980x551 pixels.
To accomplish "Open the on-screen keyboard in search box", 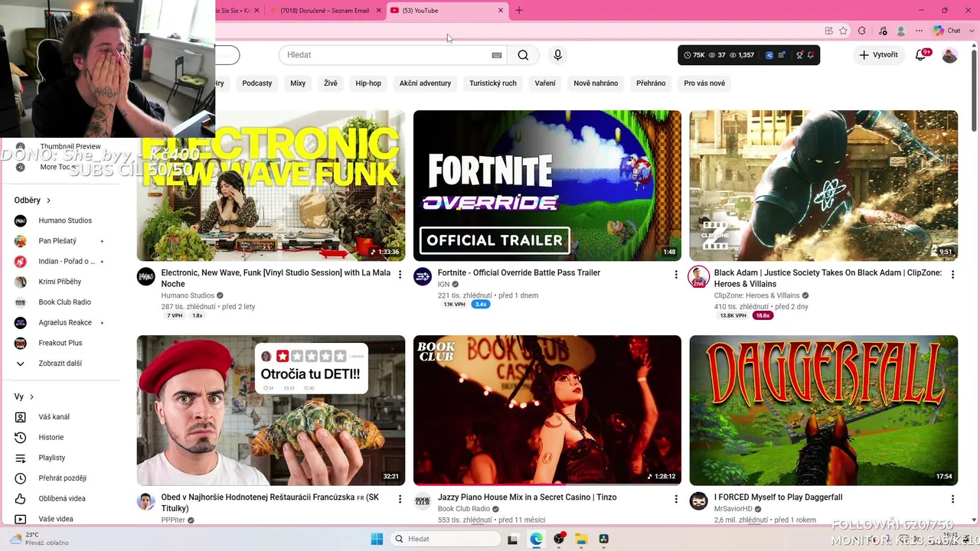I will [497, 55].
